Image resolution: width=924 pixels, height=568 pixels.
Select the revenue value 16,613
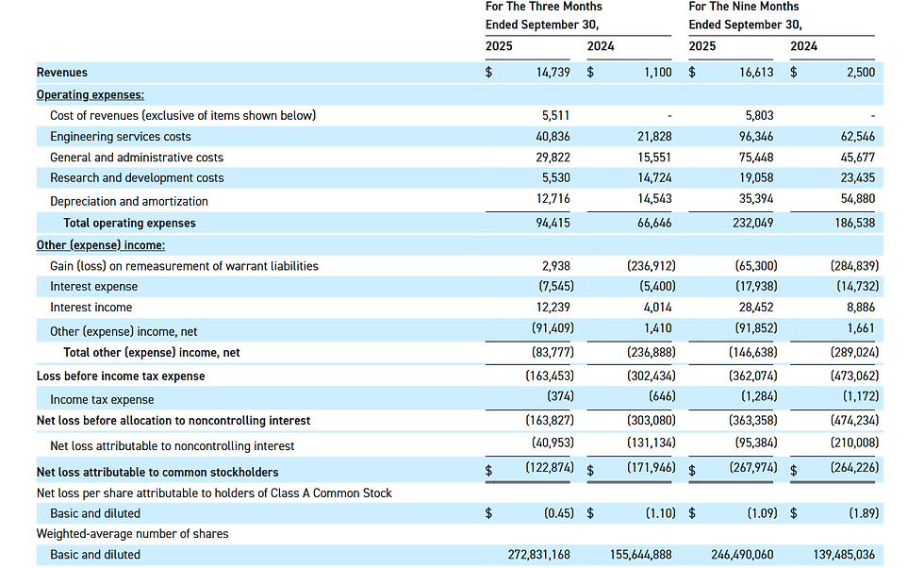(x=756, y=73)
